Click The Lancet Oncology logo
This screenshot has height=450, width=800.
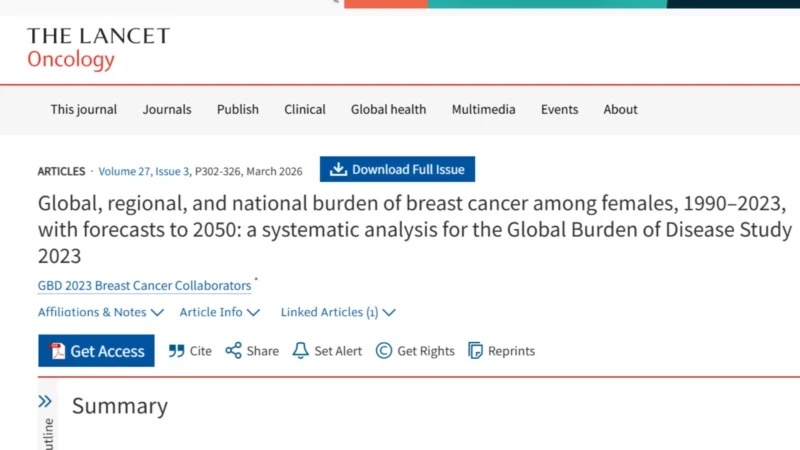pos(98,48)
